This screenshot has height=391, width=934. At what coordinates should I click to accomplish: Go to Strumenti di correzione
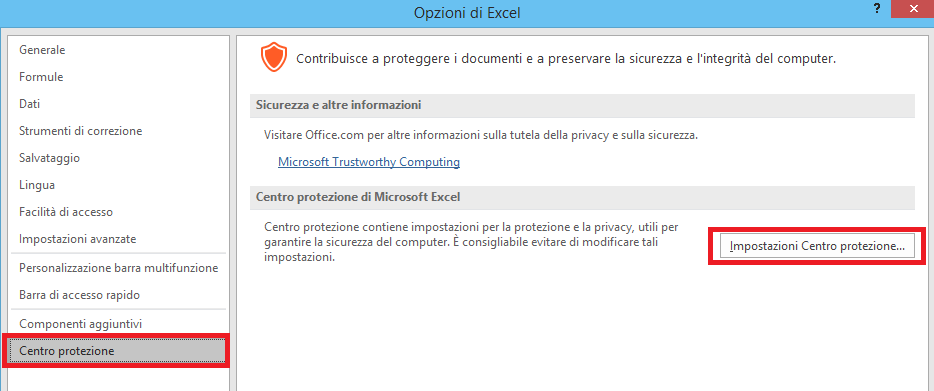80,131
